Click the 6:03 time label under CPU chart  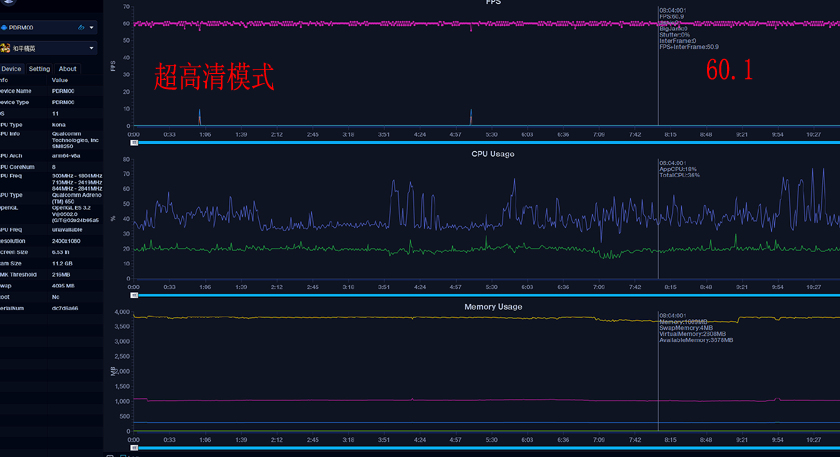tap(527, 287)
